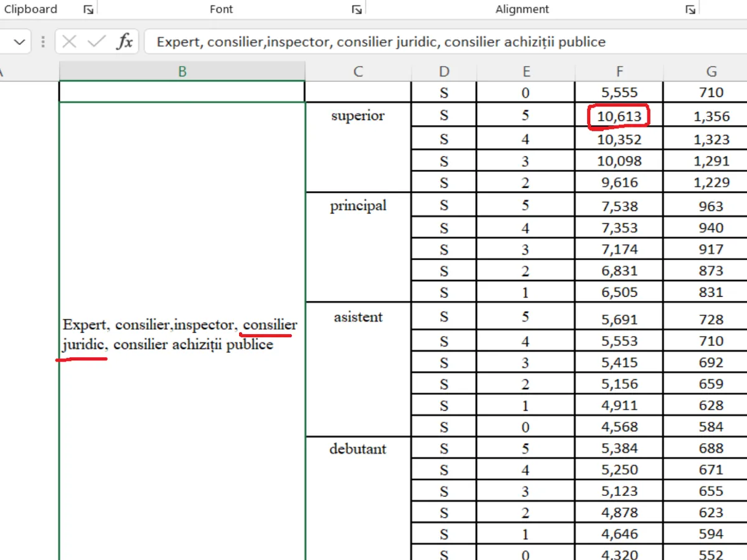Select the column C header
Screen dimensions: 747x560
358,72
